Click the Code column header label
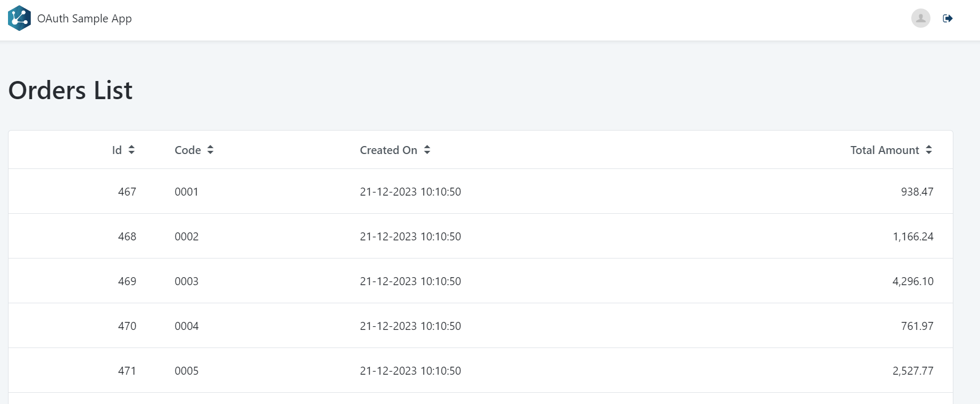This screenshot has height=404, width=980. click(187, 150)
